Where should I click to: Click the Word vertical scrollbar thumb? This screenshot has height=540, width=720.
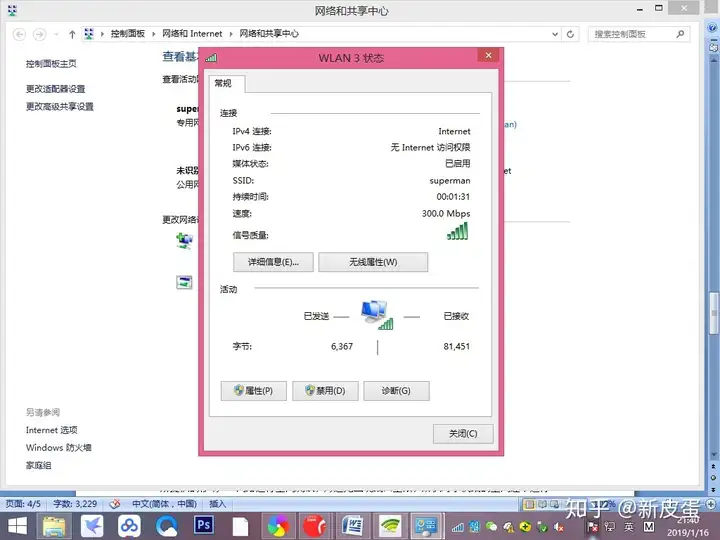714,313
